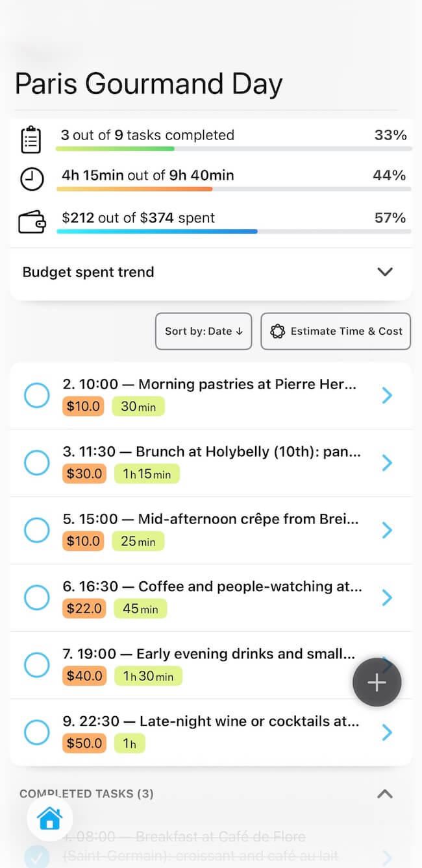Click the blue budget spent progress bar
This screenshot has width=422, height=868.
click(158, 231)
